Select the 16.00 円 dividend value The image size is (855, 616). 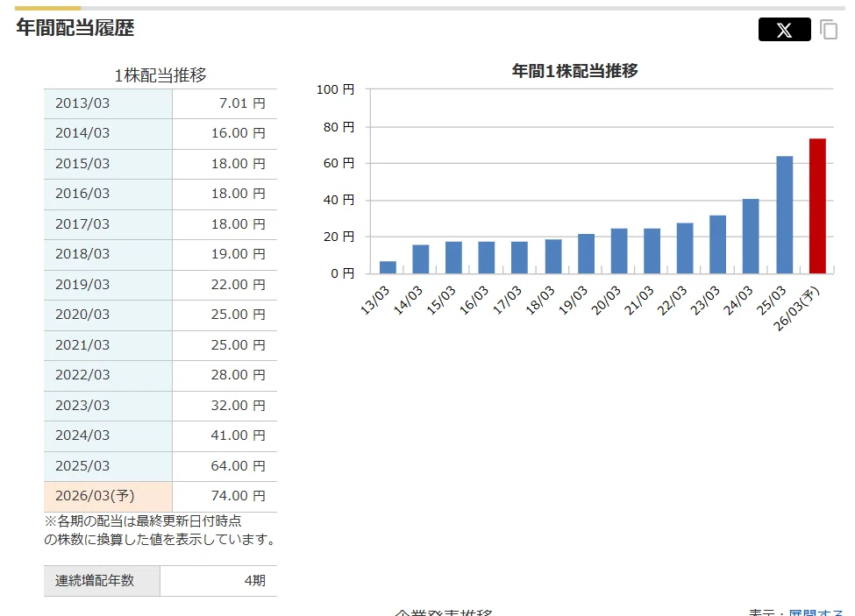point(239,133)
